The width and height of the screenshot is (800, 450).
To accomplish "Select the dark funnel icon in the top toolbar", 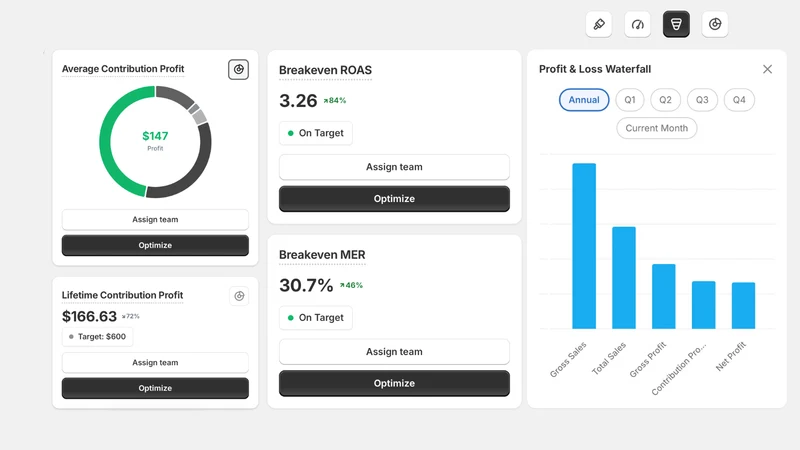I will click(x=676, y=24).
